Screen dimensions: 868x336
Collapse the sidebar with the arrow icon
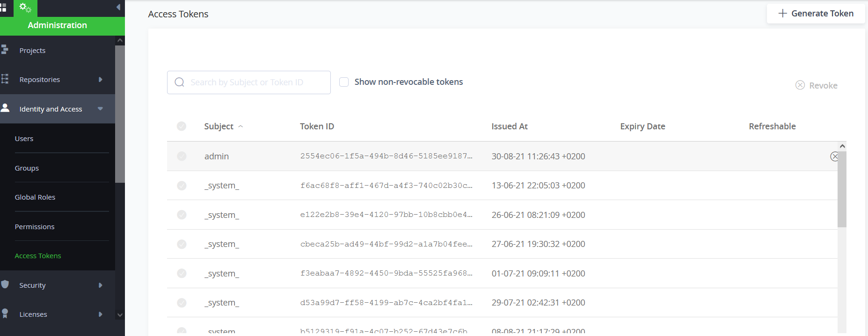point(118,7)
